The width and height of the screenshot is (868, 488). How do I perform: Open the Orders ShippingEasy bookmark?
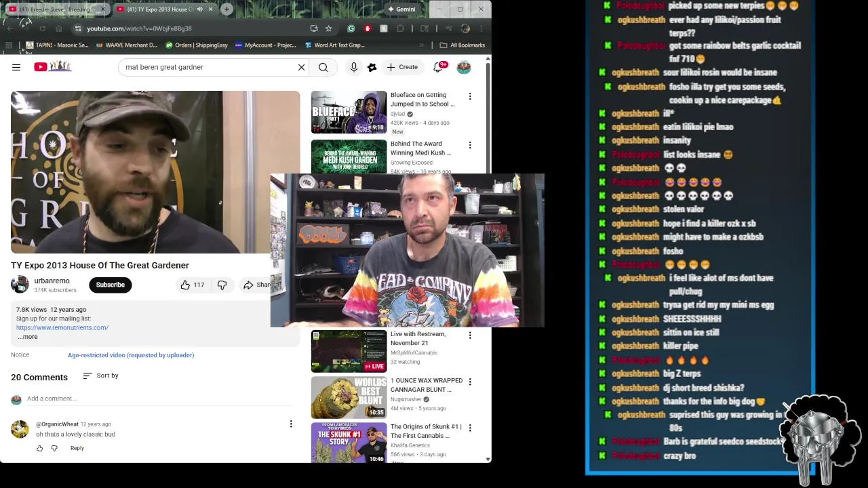point(196,45)
